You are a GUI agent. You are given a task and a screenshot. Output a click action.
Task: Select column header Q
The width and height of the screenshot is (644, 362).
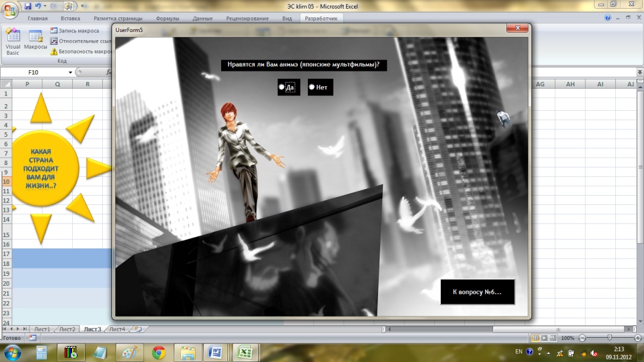point(57,84)
